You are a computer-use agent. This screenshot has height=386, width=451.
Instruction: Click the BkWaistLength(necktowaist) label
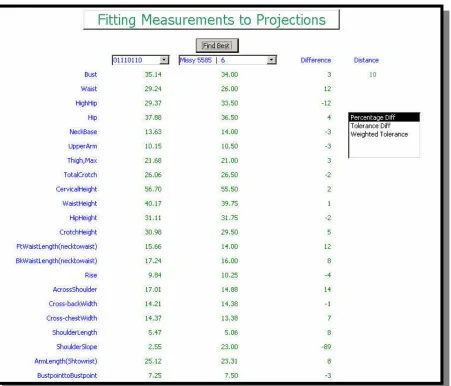click(57, 261)
